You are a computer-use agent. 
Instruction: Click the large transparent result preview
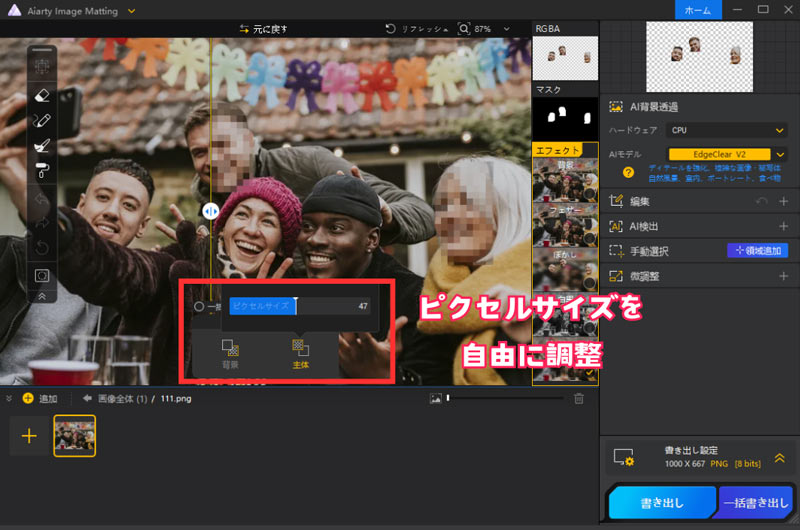click(x=699, y=57)
